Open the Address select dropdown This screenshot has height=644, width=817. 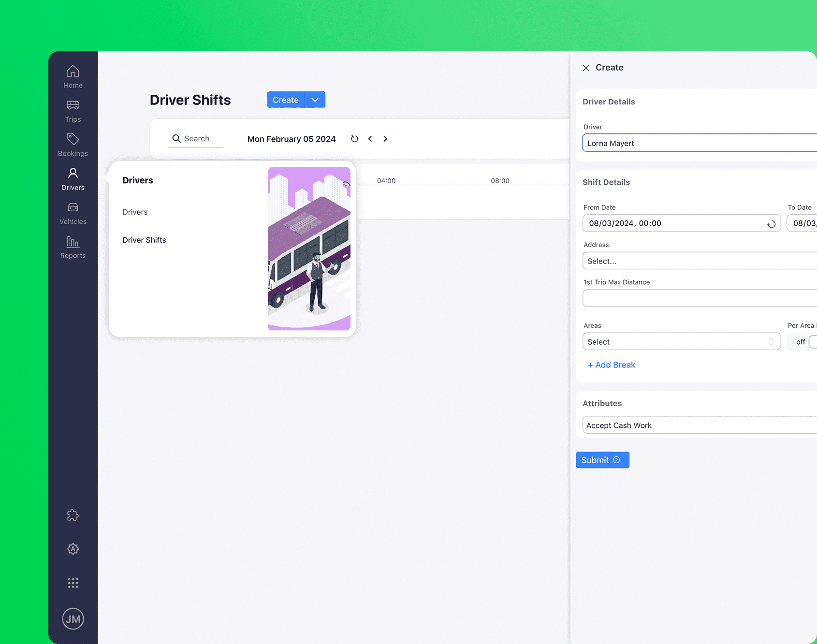pyautogui.click(x=700, y=261)
